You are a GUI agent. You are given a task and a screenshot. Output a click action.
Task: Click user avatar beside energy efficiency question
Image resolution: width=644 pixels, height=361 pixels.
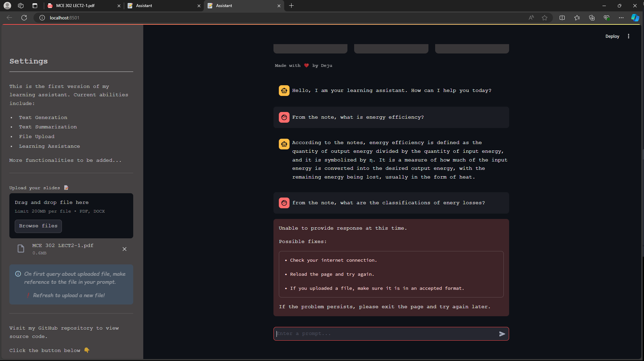point(284,117)
